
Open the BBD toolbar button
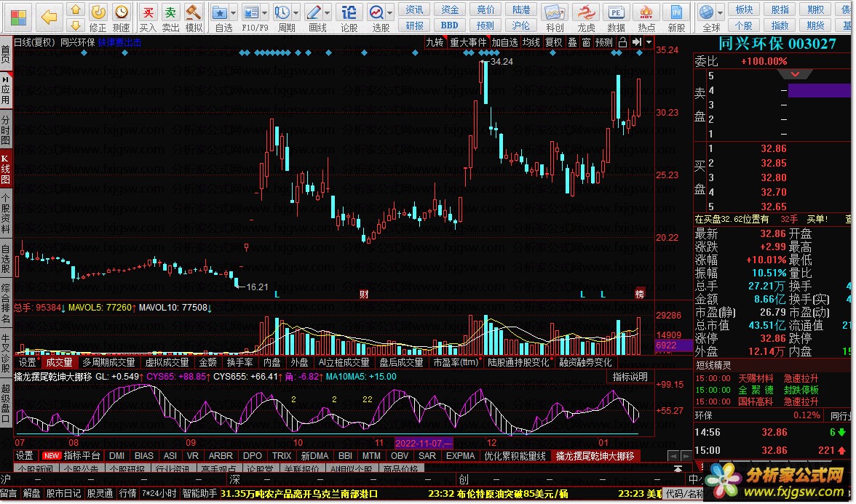450,25
